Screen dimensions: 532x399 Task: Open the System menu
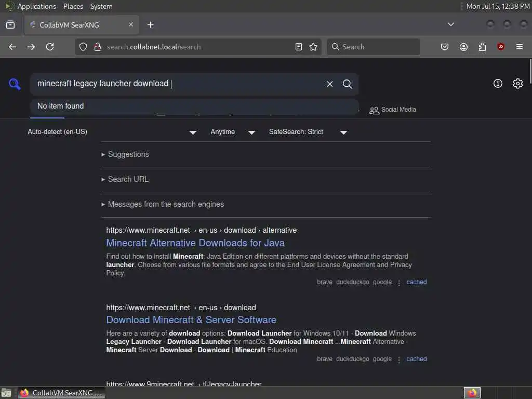coord(101,6)
